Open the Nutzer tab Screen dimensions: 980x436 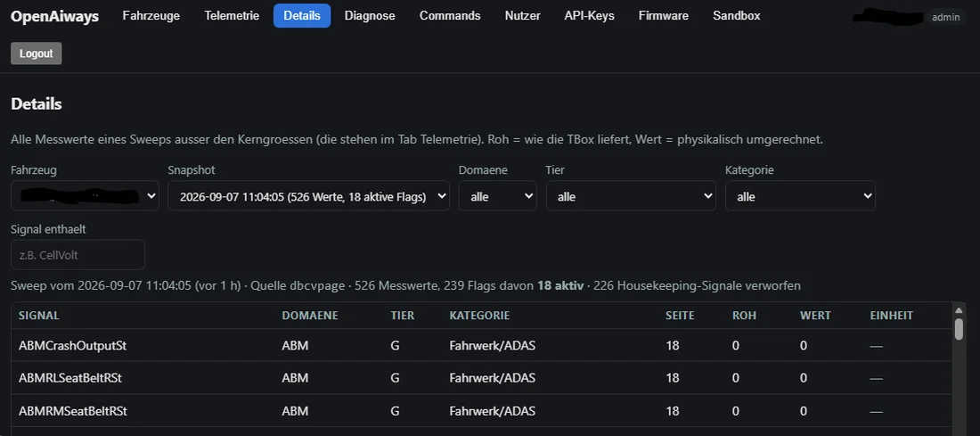click(522, 16)
